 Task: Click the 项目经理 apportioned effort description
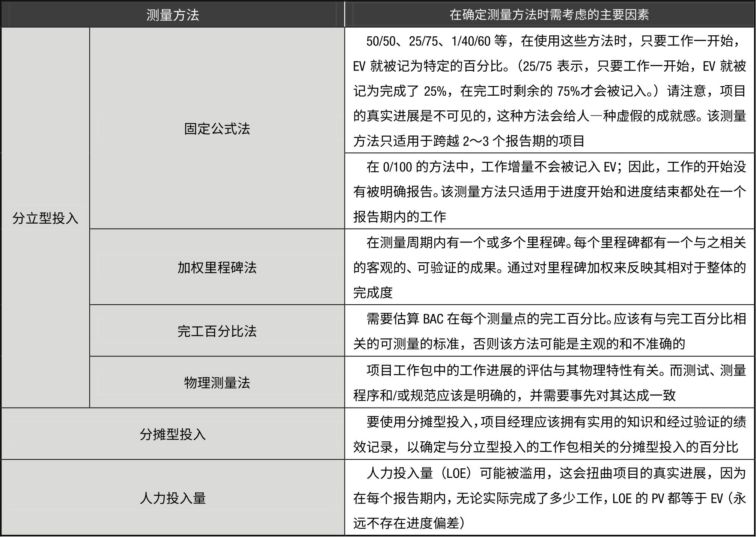tap(549, 434)
